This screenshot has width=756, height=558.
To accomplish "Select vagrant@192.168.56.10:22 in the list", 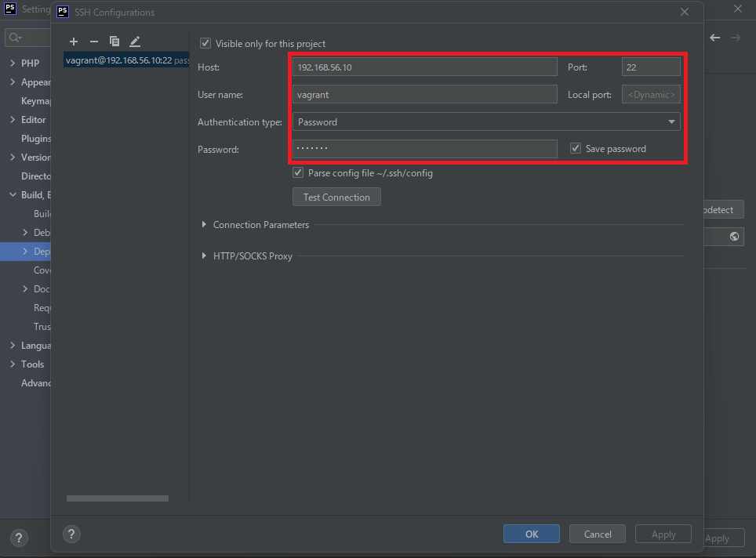I will 118,60.
